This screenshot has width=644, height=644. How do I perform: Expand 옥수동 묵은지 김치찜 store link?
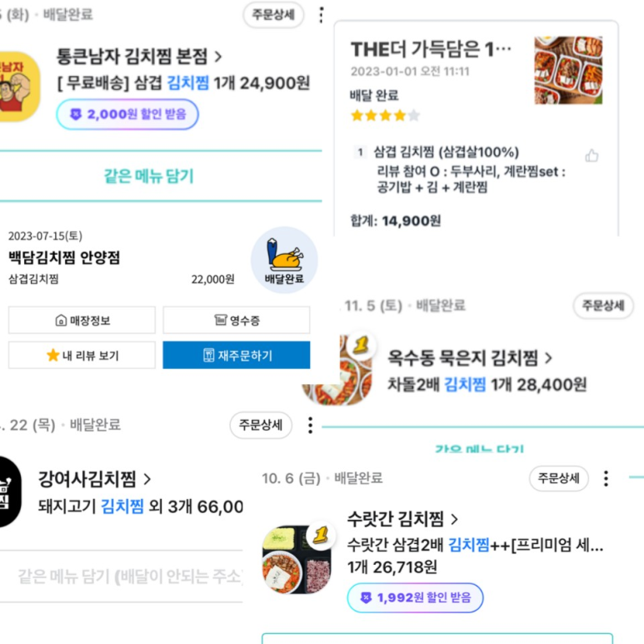[471, 358]
